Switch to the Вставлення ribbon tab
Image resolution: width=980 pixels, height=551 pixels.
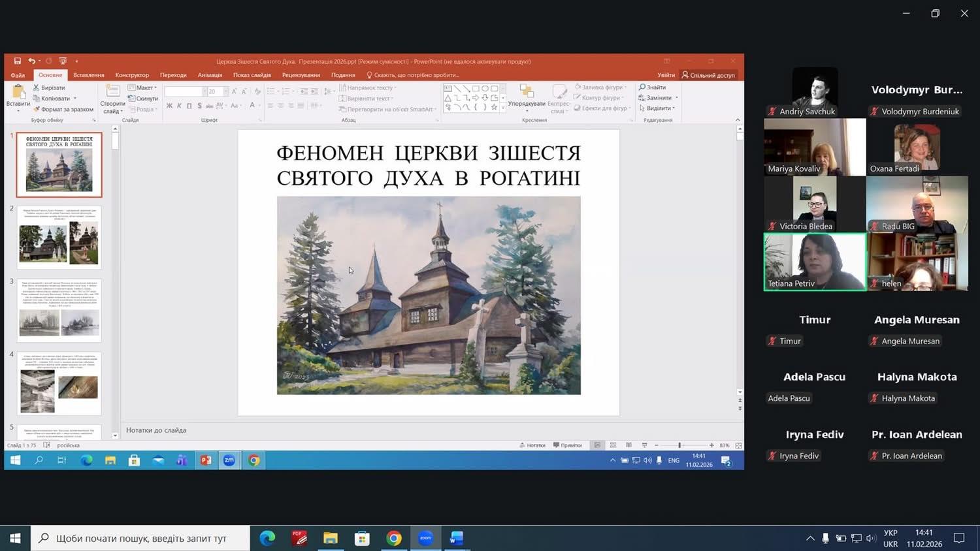pos(89,75)
